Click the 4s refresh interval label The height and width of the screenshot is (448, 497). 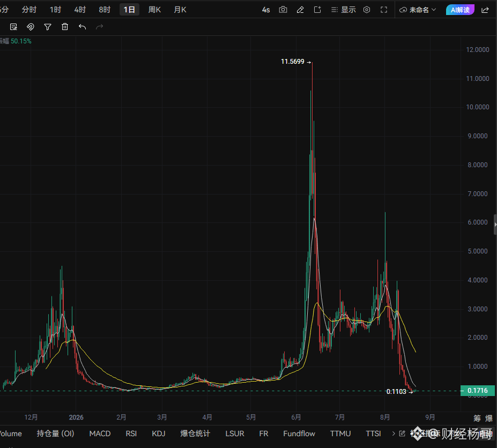tap(265, 10)
